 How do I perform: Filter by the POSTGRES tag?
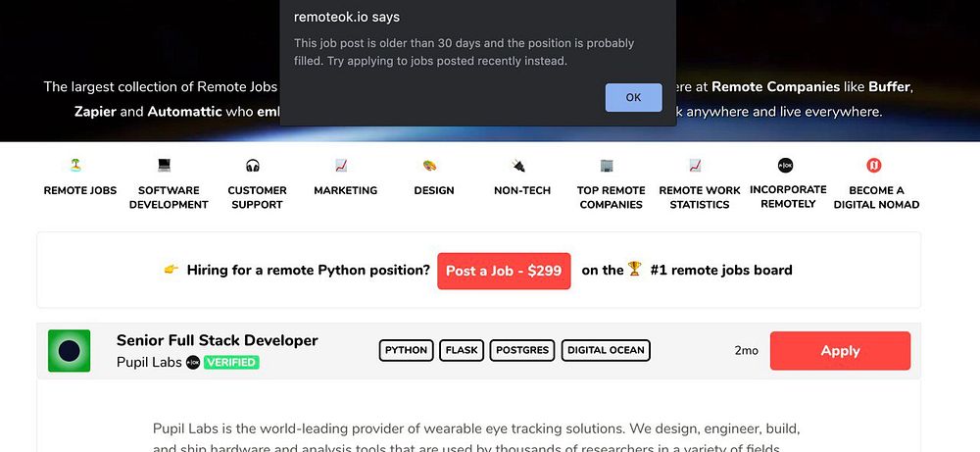(522, 350)
